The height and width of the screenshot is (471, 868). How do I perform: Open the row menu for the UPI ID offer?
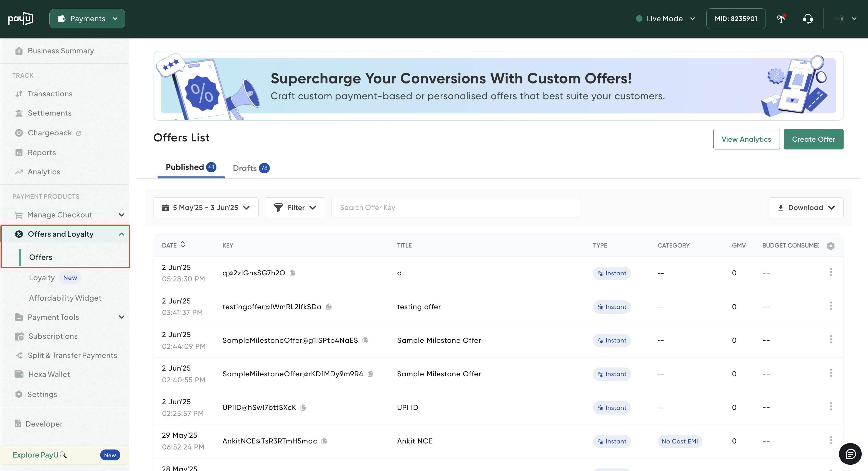(x=831, y=407)
